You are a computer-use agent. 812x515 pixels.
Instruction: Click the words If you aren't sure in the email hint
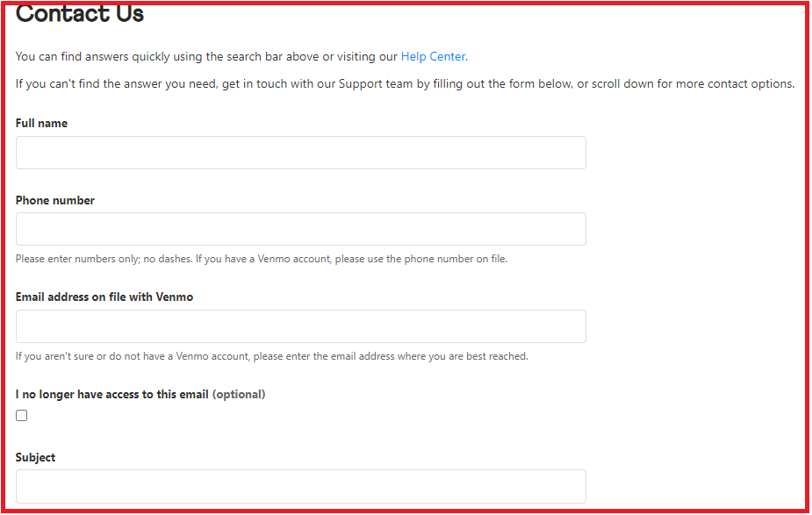click(x=54, y=356)
